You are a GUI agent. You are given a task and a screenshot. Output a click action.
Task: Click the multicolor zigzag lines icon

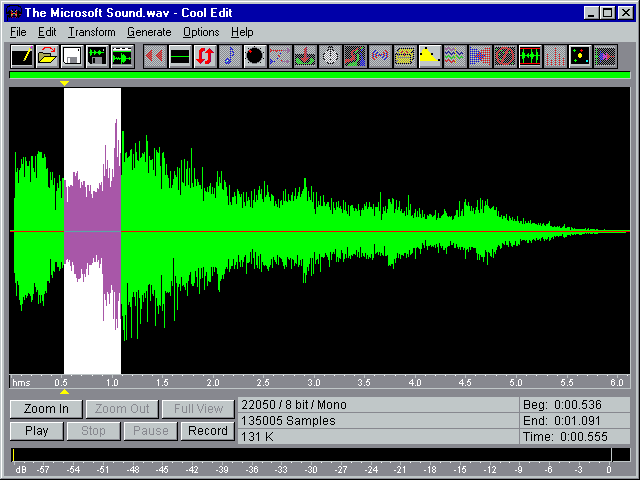click(455, 56)
